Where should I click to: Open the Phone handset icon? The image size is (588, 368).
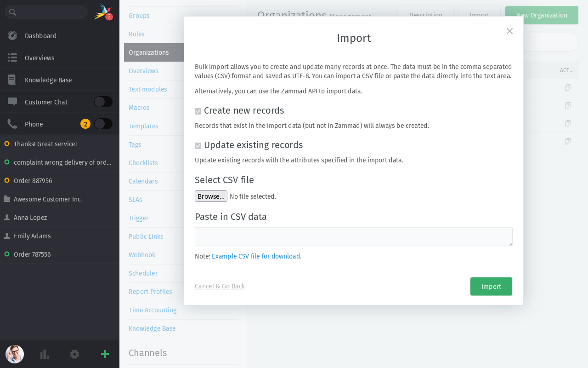pyautogui.click(x=12, y=124)
